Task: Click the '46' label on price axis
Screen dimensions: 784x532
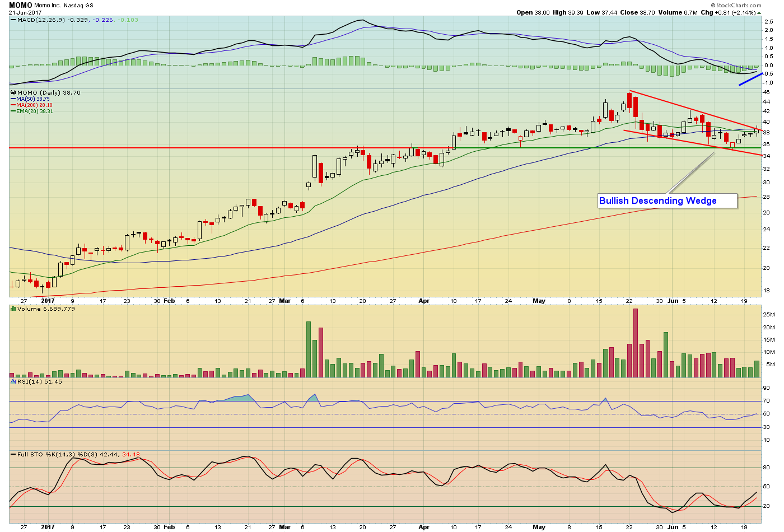Action: [767, 92]
